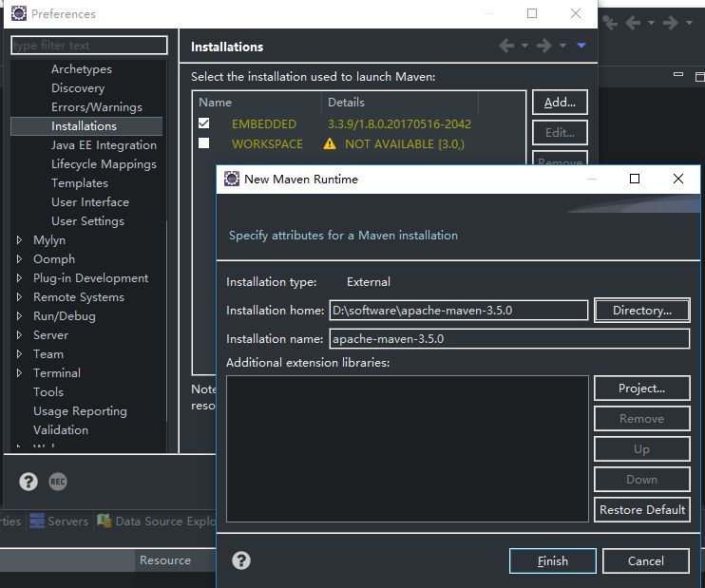Click the forward arrow in Installations header
Screen dimensions: 705x588
[x=544, y=46]
